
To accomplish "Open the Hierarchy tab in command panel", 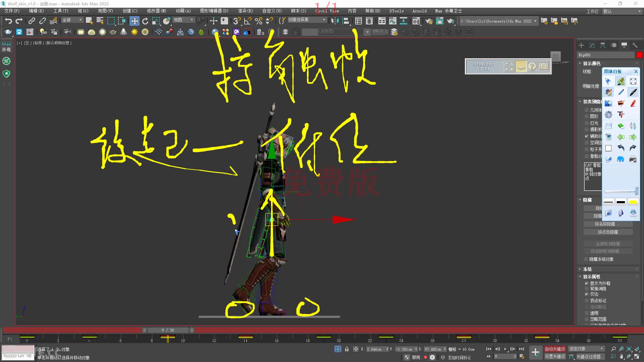I will pos(603,45).
